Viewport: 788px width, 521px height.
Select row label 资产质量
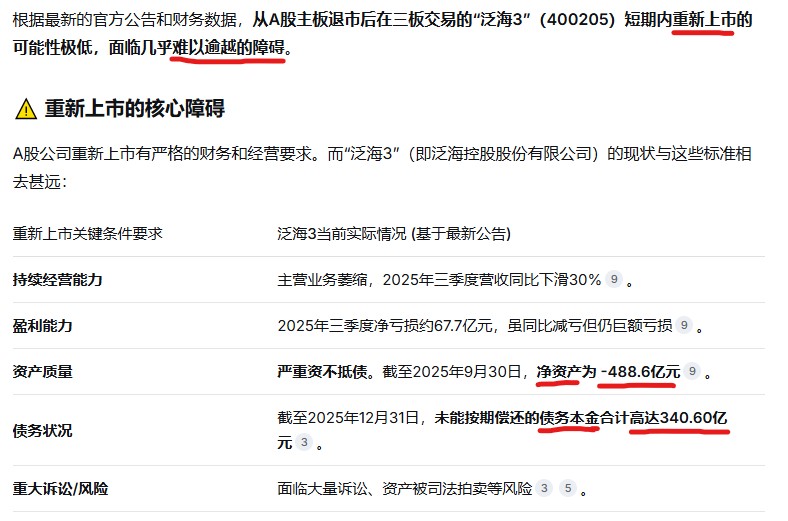[x=42, y=372]
